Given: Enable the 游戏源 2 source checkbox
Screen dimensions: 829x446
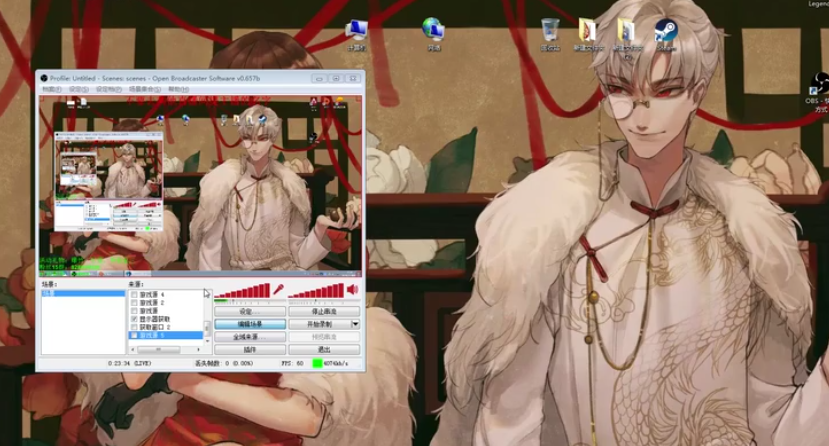Looking at the screenshot, I should coord(134,303).
